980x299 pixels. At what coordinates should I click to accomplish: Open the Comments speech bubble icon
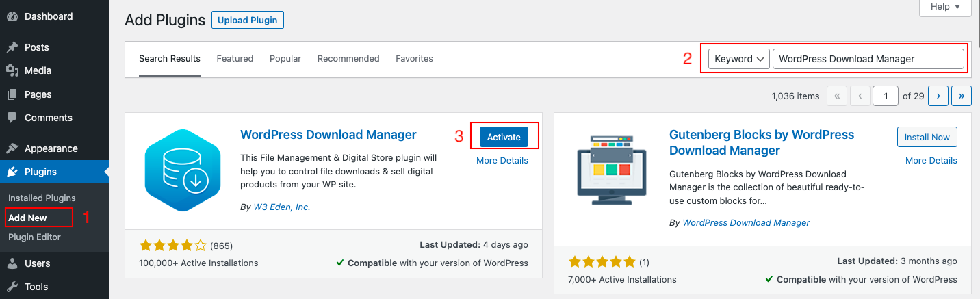pyautogui.click(x=12, y=118)
